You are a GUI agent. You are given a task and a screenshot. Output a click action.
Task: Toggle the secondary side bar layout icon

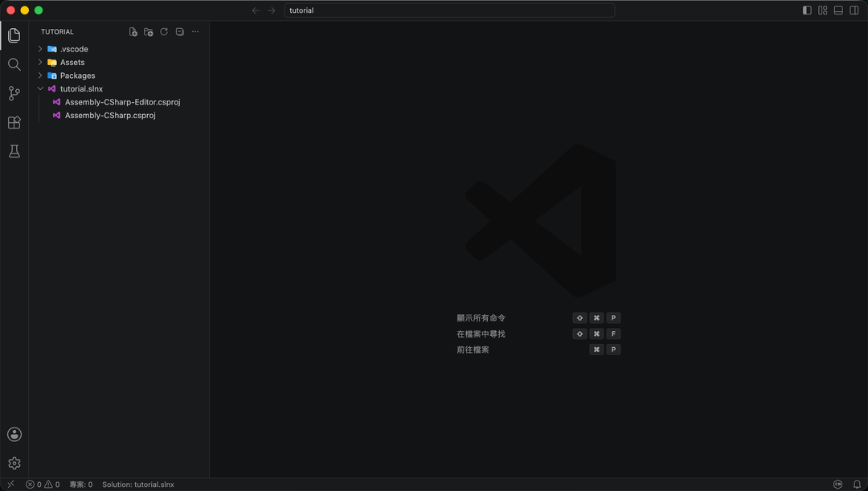(x=854, y=10)
